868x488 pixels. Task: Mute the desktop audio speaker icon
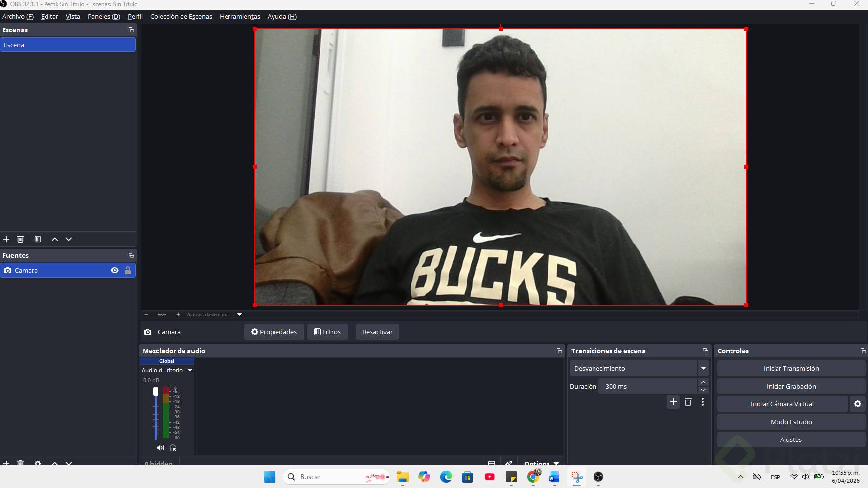pos(161,448)
